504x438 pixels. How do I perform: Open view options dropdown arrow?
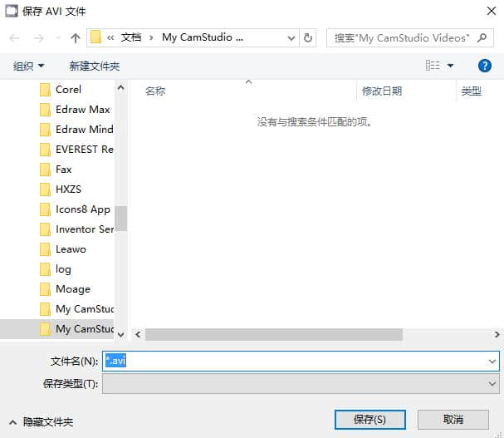click(450, 66)
